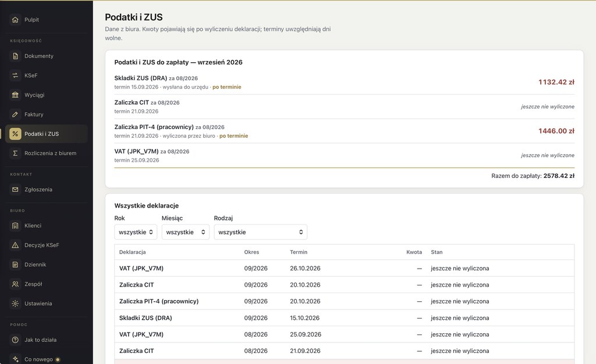Click the Wyciągi bank icon
The image size is (596, 364).
[15, 95]
